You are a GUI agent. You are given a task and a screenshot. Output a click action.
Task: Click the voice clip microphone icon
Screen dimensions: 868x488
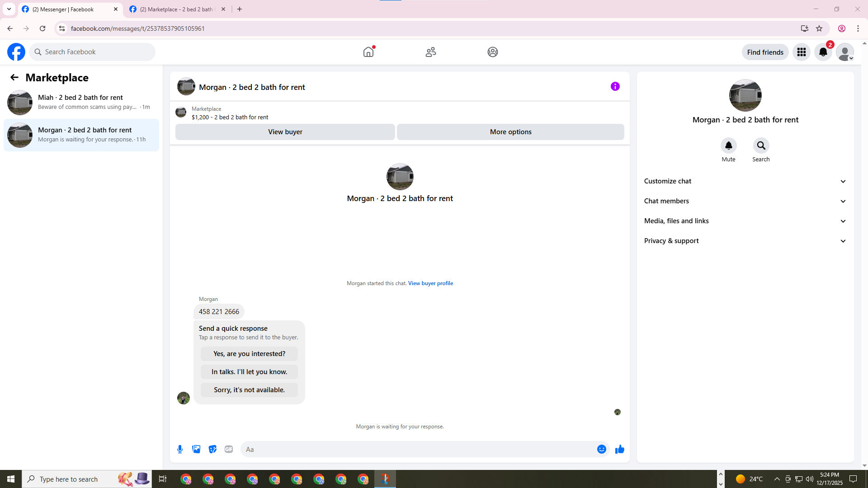[x=180, y=449]
